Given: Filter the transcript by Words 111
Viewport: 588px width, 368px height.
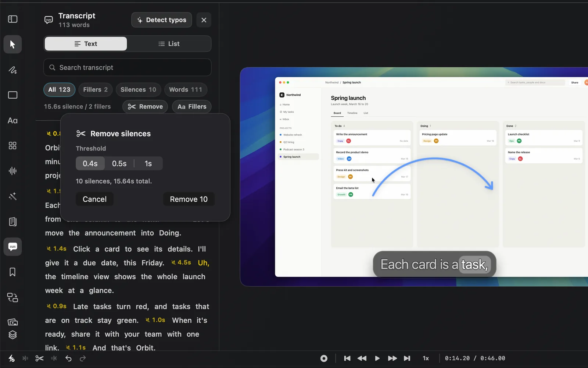Looking at the screenshot, I should point(186,89).
